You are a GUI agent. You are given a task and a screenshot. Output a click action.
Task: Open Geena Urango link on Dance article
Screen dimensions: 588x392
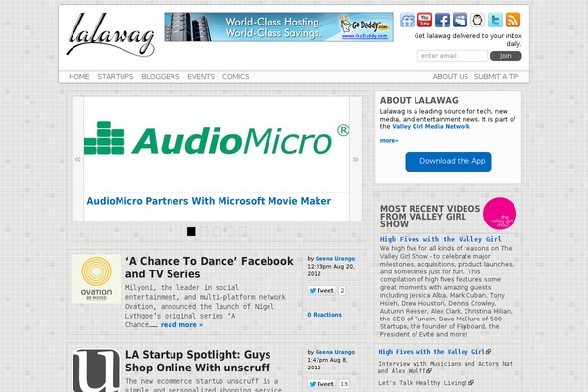pyautogui.click(x=335, y=258)
